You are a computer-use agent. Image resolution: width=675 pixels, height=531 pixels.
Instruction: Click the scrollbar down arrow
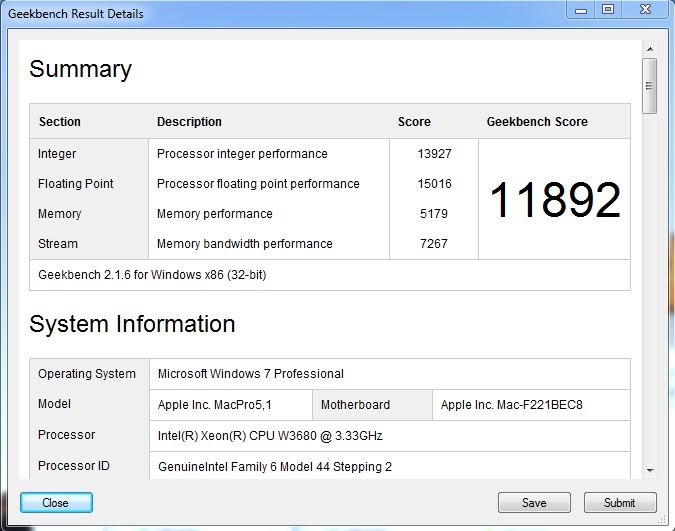pos(650,471)
